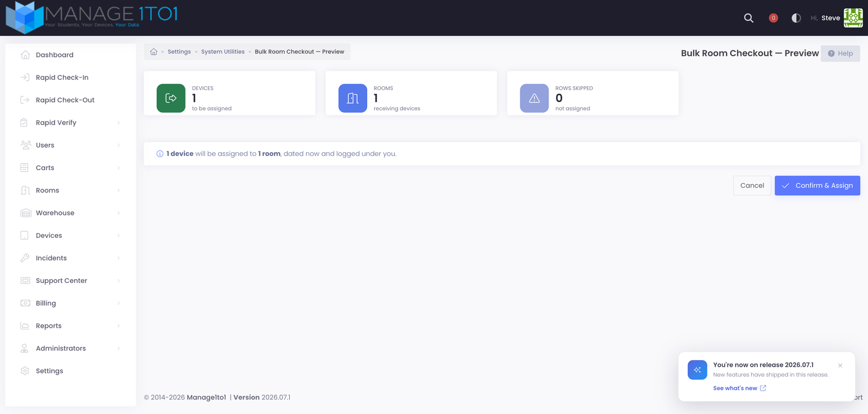The height and width of the screenshot is (414, 868).
Task: Click 'receiving devices' rooms text
Action: click(x=397, y=108)
